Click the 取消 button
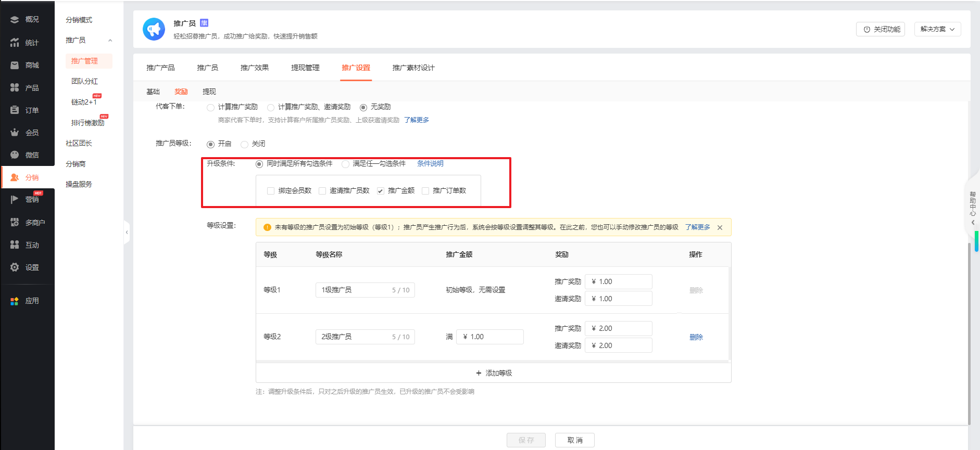Screen dimensions: 980x450 [x=575, y=440]
